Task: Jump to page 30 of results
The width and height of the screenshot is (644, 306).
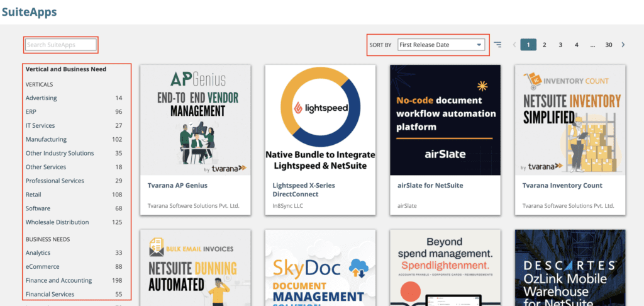Action: (x=608, y=45)
